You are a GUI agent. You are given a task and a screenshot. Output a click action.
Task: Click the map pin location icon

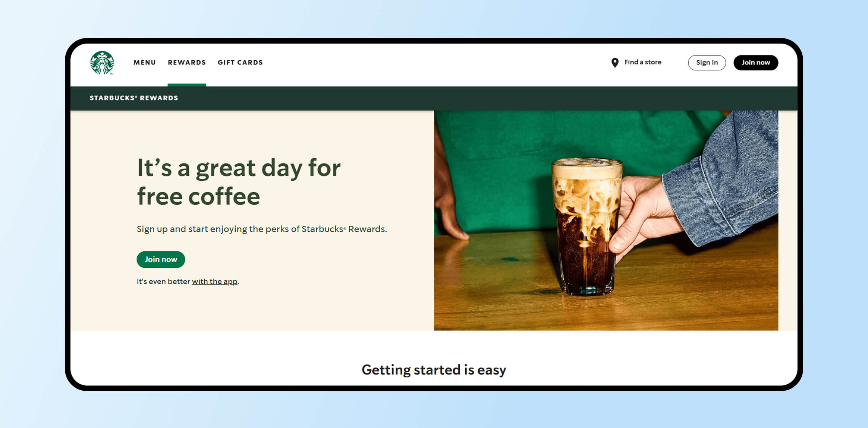tap(615, 63)
